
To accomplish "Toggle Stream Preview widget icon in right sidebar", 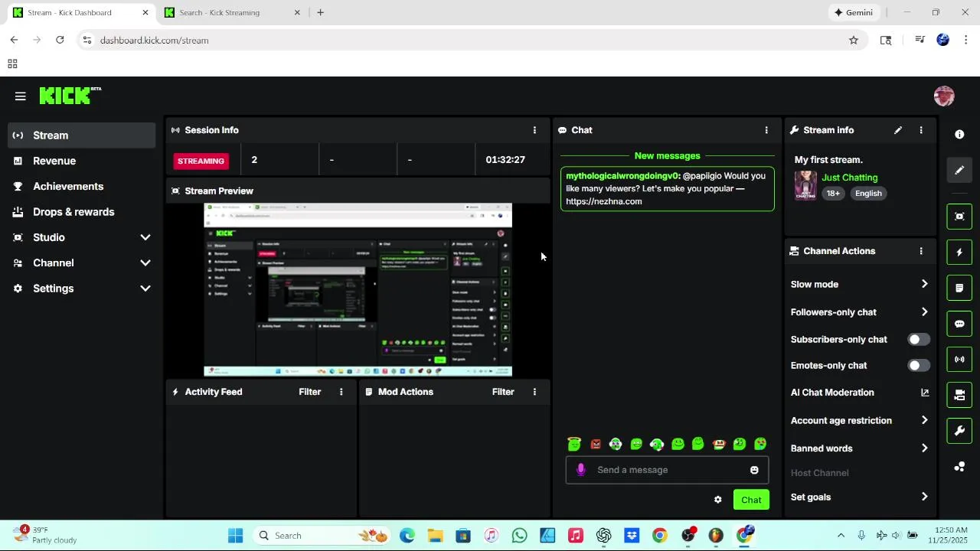I will tap(959, 217).
